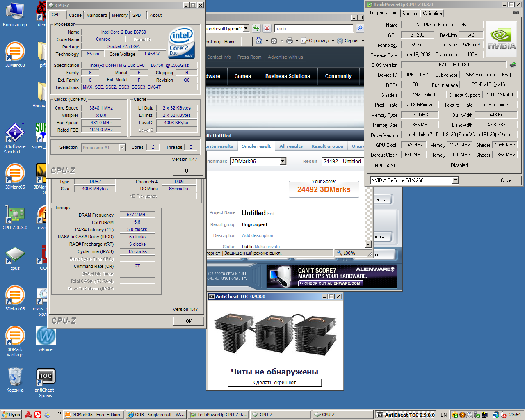Image resolution: width=525 pixels, height=420 pixels.
Task: Open the Business Solutions navigation menu
Action: 288,76
